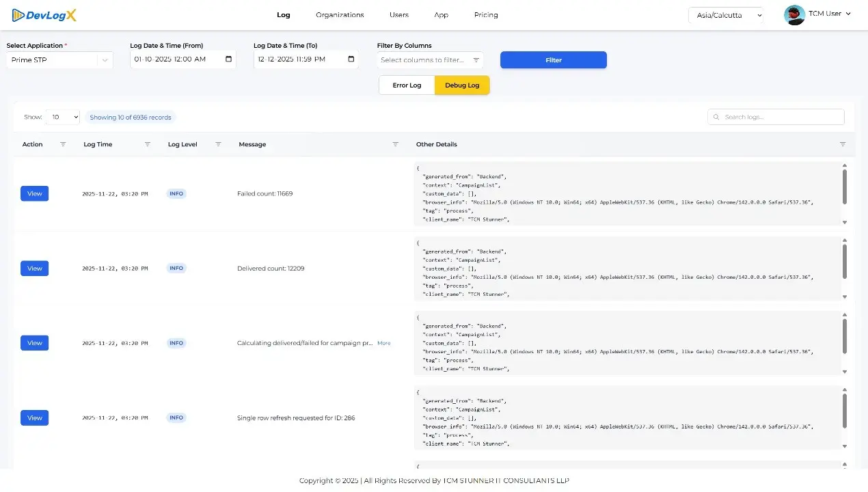Open calendar picker in From date field
Viewport: 868px width, 492px height.
[228, 59]
